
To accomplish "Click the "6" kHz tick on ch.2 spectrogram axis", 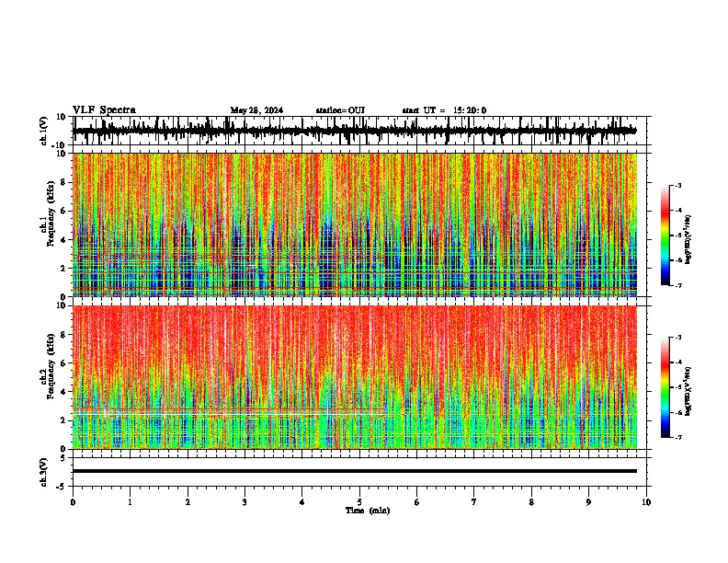I will pyautogui.click(x=64, y=363).
